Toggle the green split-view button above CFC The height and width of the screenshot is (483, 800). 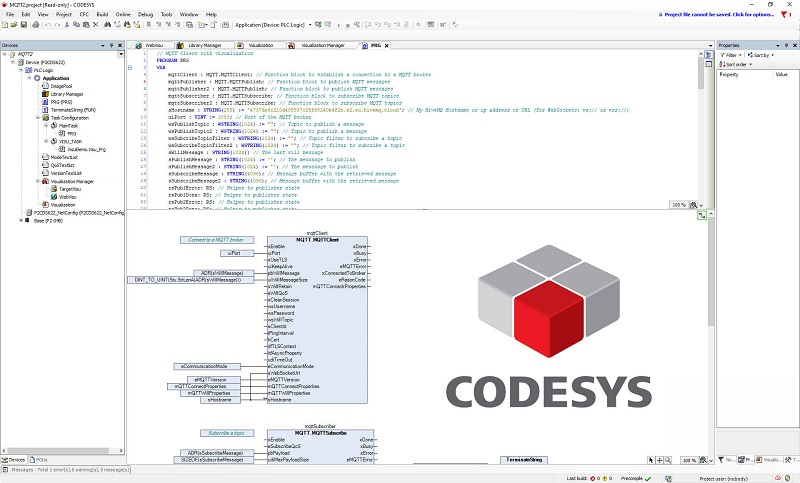click(702, 216)
